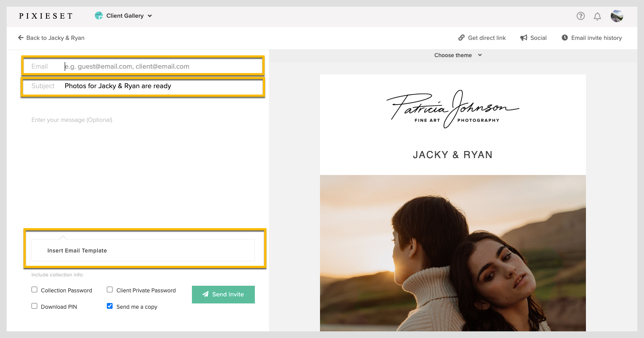Image resolution: width=644 pixels, height=338 pixels.
Task: Go back to Jacky & Ryan
Action: [x=51, y=38]
